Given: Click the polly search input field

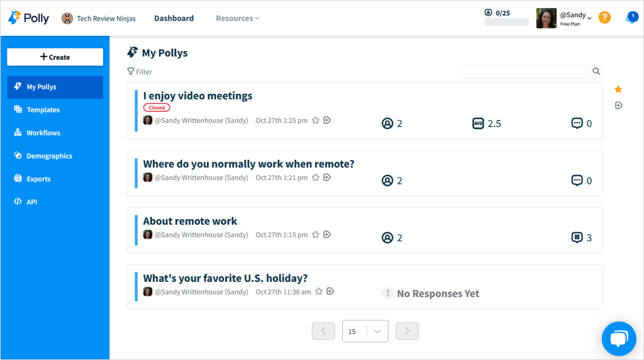Looking at the screenshot, I should pyautogui.click(x=521, y=72).
